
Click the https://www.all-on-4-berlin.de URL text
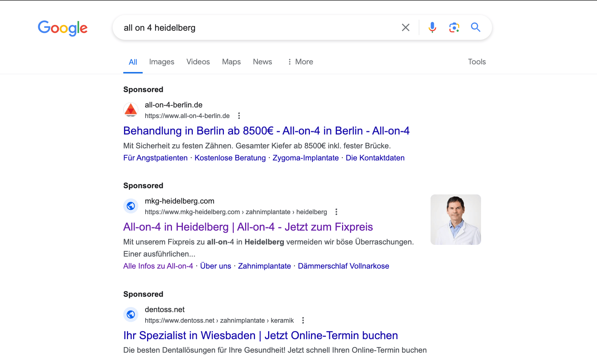pos(187,116)
